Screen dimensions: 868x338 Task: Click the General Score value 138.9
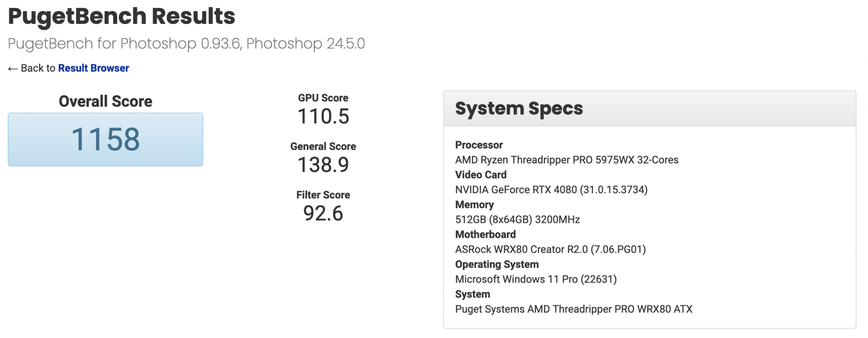pyautogui.click(x=323, y=165)
